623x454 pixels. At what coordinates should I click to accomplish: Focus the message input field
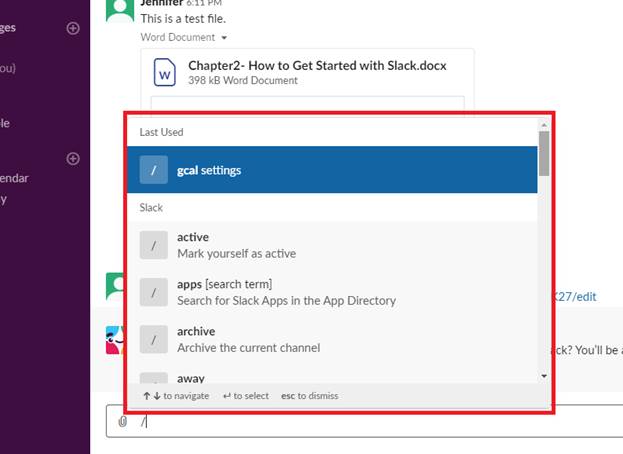click(366, 421)
